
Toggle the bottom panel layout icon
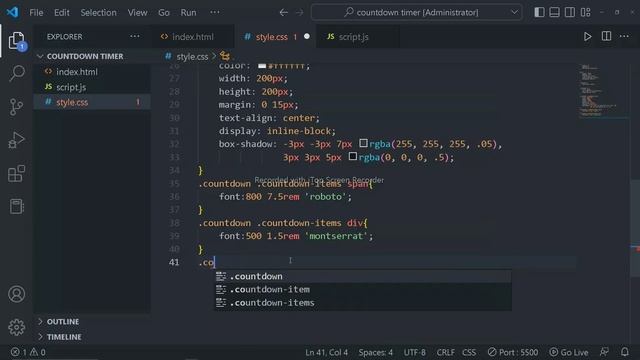554,12
